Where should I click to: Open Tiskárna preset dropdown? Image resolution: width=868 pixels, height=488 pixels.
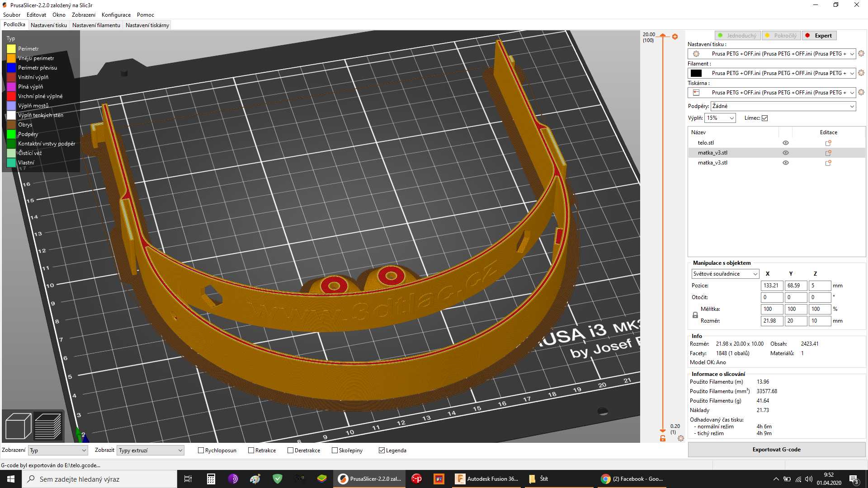[772, 93]
